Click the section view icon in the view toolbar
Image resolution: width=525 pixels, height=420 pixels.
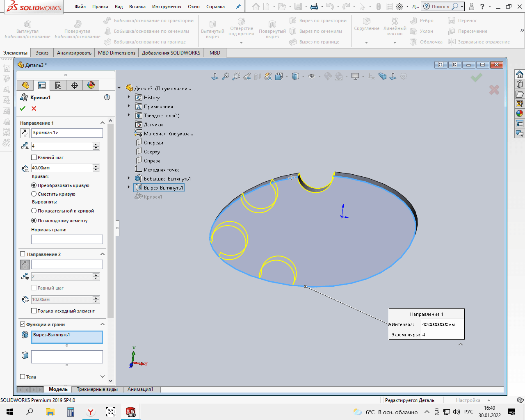[x=258, y=76]
